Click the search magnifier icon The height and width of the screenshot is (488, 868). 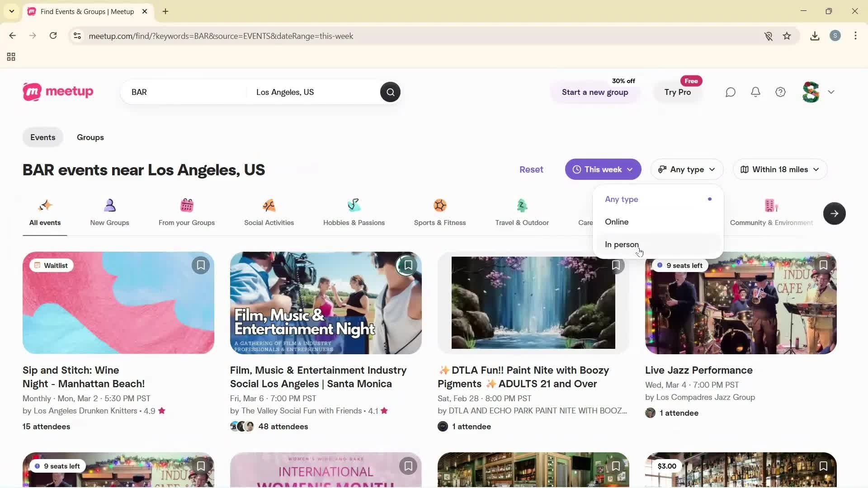pyautogui.click(x=390, y=92)
